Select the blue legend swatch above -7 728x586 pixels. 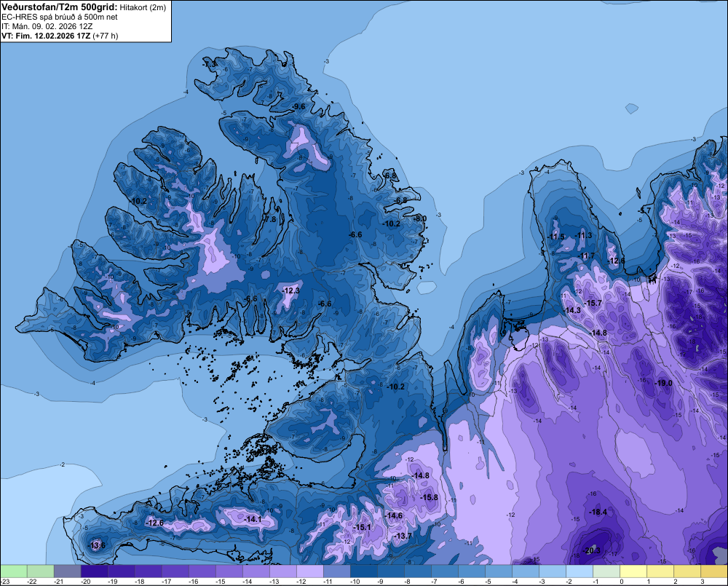[x=445, y=571]
